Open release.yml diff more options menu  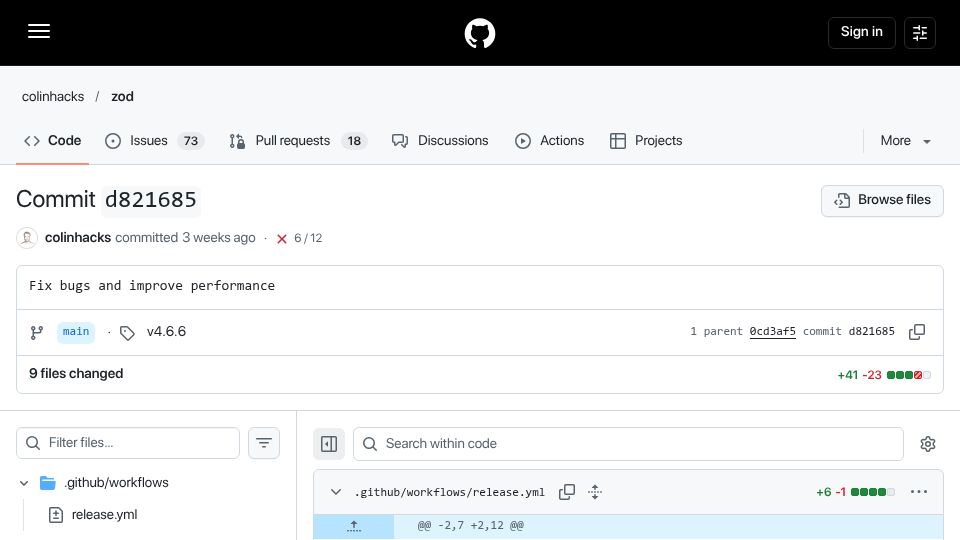(x=918, y=492)
